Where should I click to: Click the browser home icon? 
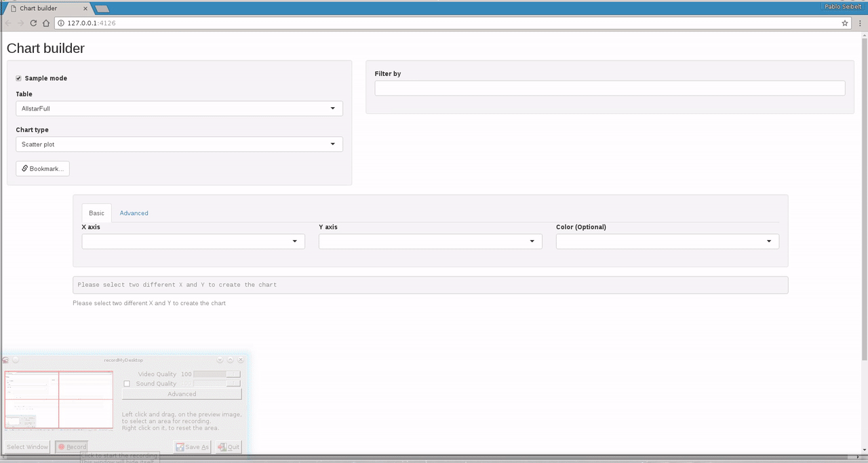(46, 23)
